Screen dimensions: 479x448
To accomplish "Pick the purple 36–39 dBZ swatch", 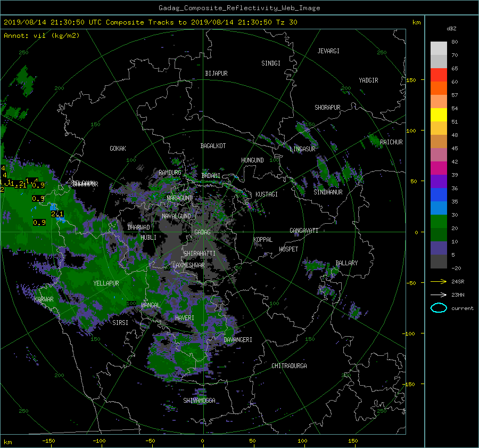I will [439, 181].
